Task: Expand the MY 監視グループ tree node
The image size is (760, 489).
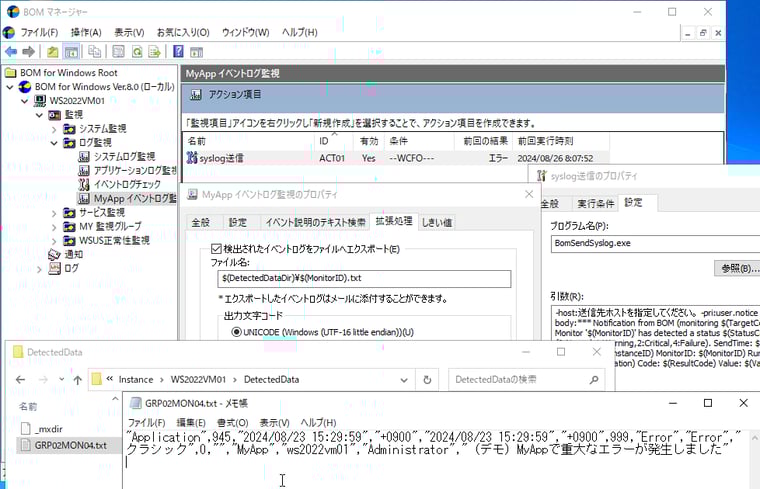Action: [54, 227]
